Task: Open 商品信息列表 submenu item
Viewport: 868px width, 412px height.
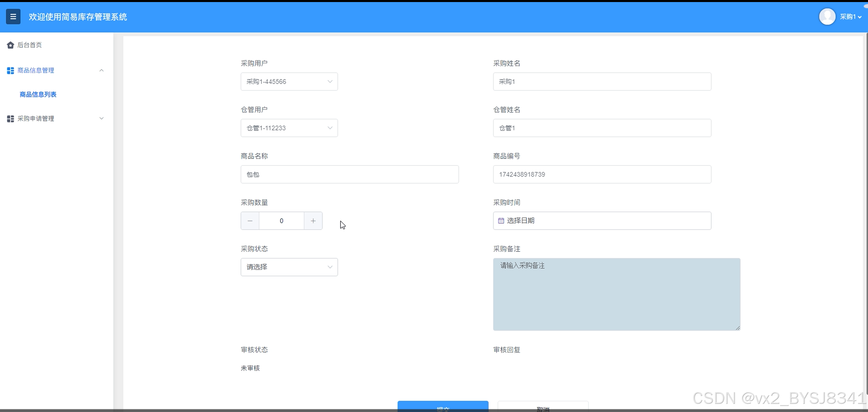Action: click(x=38, y=94)
